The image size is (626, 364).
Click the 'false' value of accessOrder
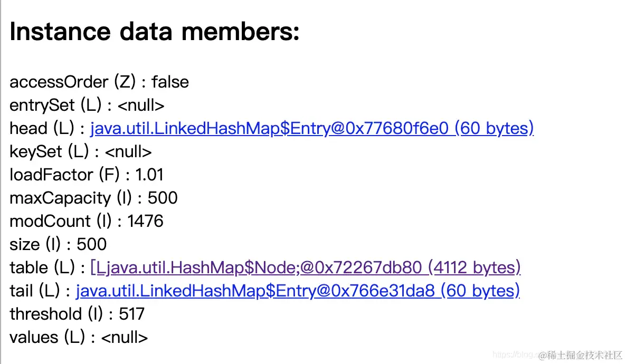pos(170,82)
